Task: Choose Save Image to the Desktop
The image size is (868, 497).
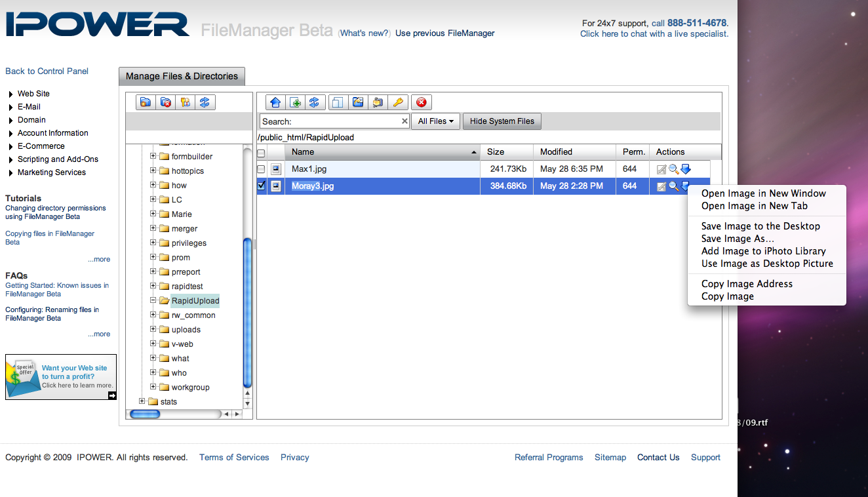Action: 760,226
